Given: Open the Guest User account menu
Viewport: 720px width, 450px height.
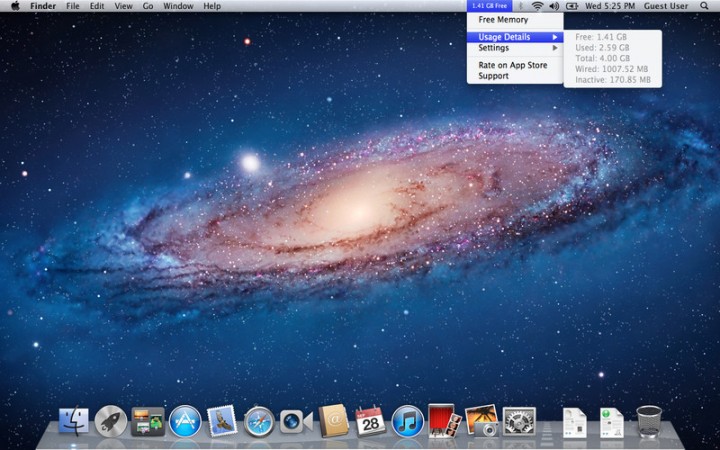Looking at the screenshot, I should click(666, 6).
